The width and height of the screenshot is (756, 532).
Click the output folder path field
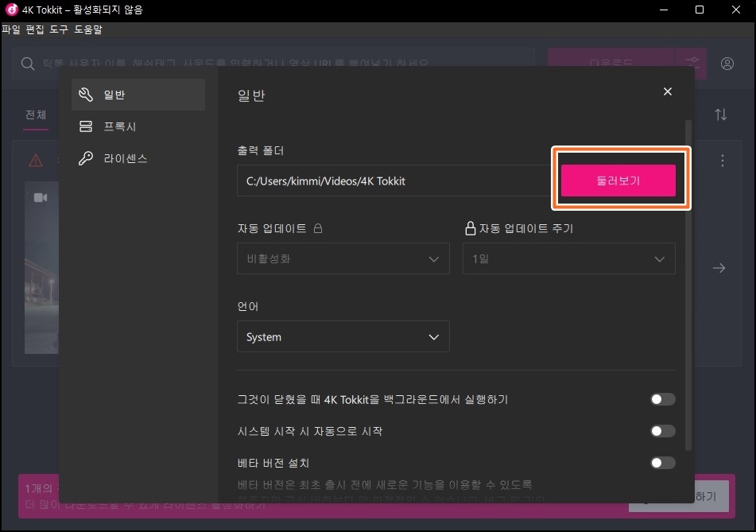[394, 181]
